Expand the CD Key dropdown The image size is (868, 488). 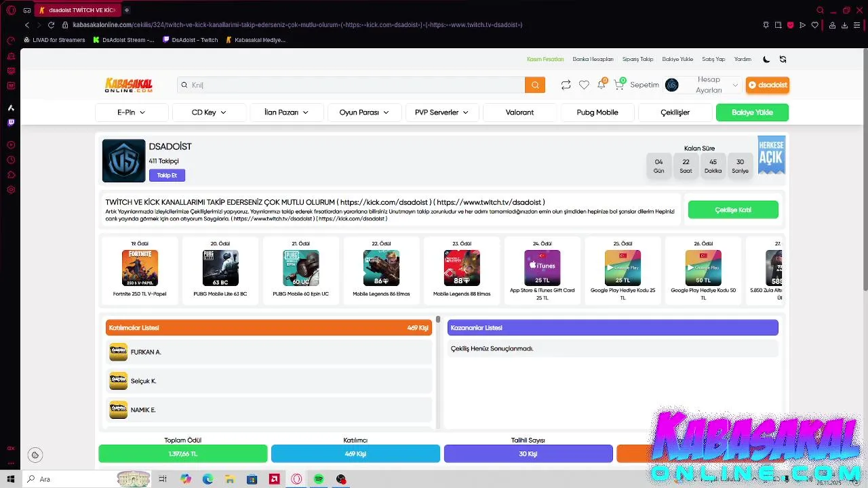click(x=209, y=113)
